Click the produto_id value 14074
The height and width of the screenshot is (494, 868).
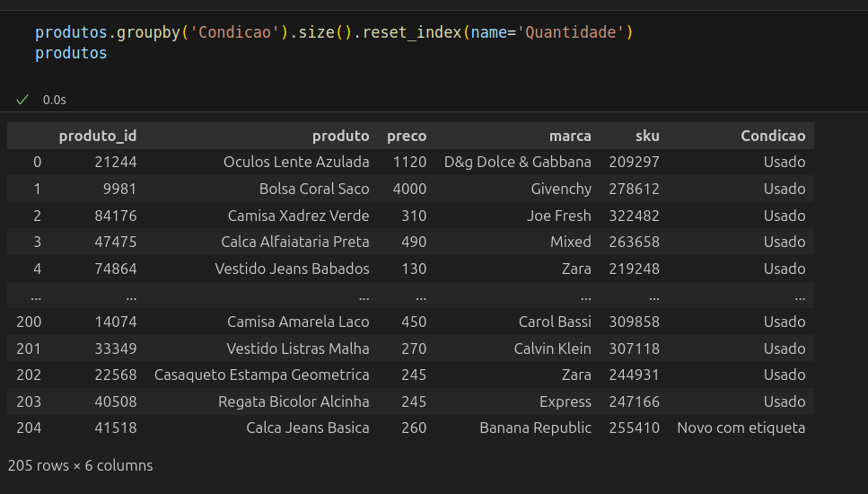point(116,322)
